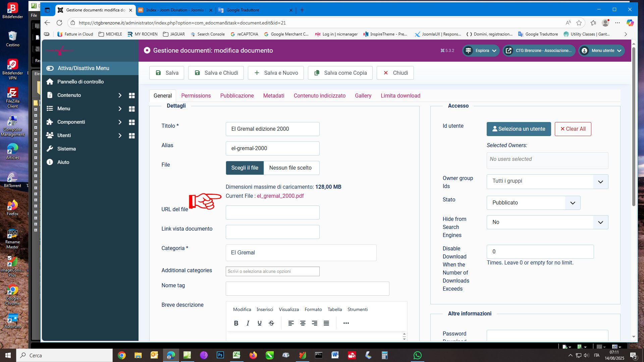Image resolution: width=644 pixels, height=362 pixels.
Task: Open Utenti dashboard grid icon
Action: [132, 136]
